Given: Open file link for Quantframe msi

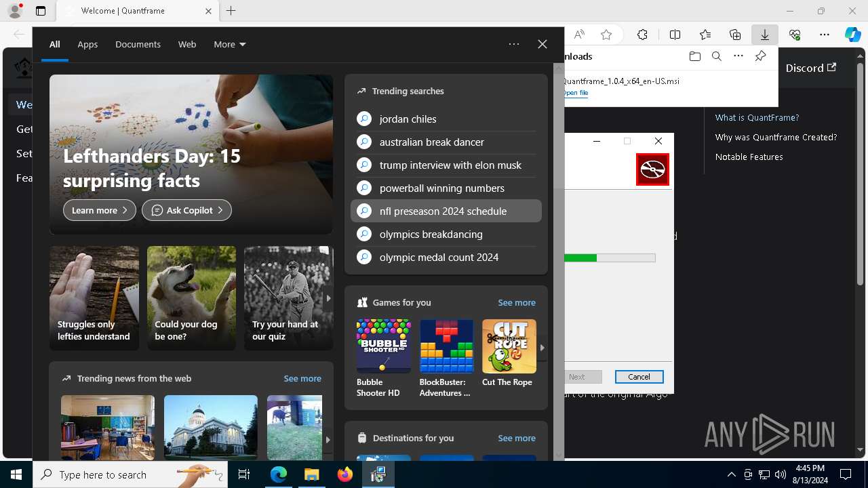Looking at the screenshot, I should 576,93.
